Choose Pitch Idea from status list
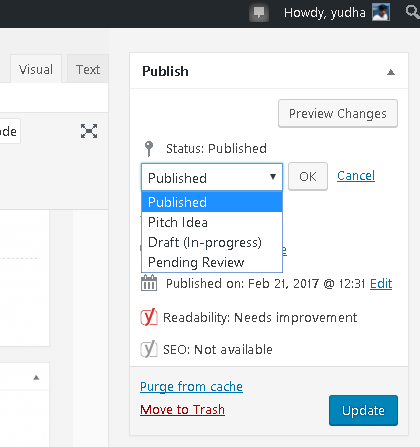This screenshot has height=447, width=420. 212,222
